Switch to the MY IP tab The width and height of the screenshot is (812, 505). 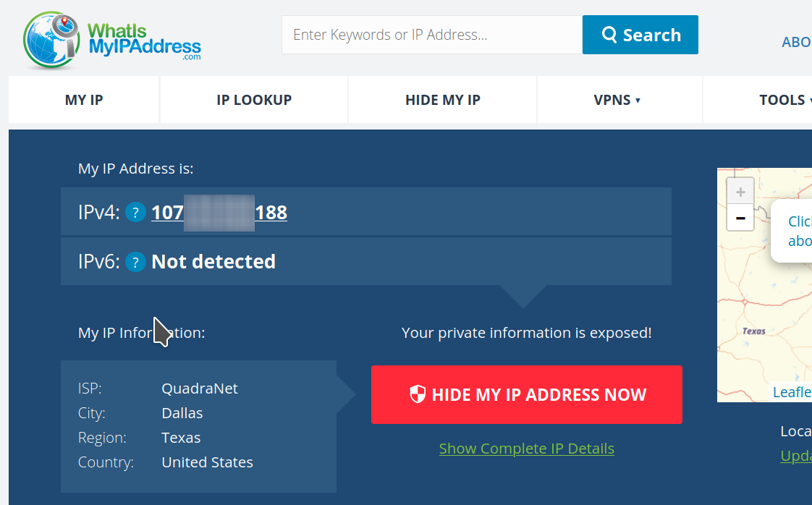(x=83, y=99)
